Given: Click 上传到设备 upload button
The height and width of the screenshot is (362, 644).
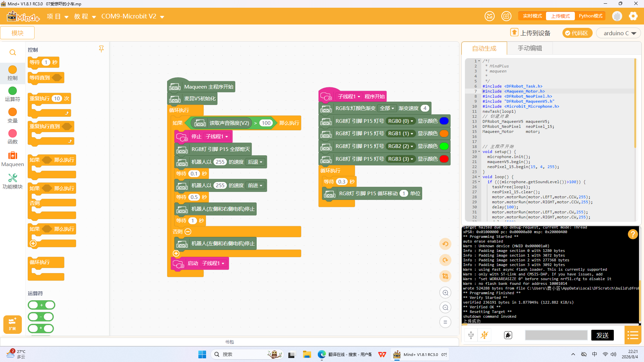Looking at the screenshot, I should point(530,33).
